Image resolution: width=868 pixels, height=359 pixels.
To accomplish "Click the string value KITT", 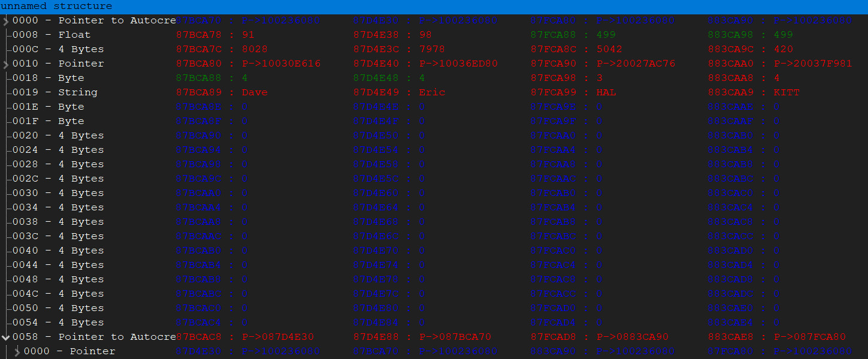I will click(x=787, y=93).
